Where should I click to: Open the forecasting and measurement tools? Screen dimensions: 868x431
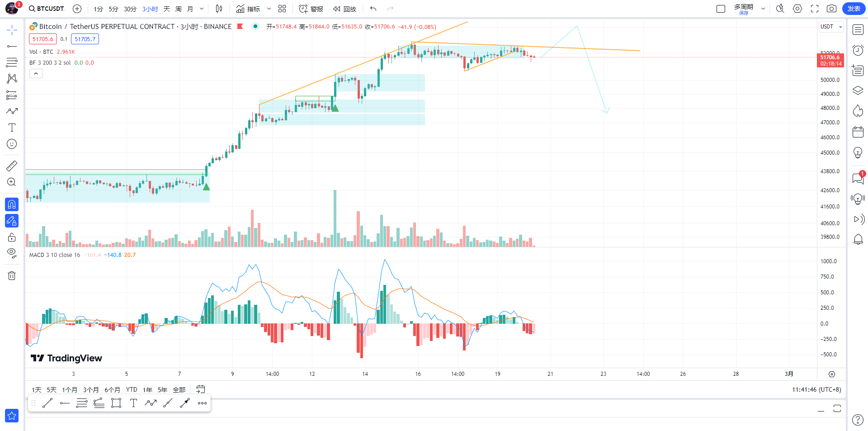coord(12,95)
